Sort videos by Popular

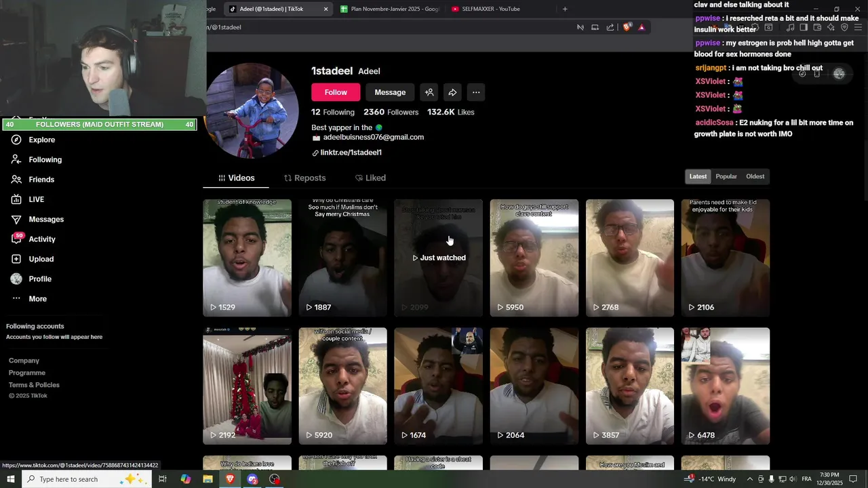click(x=726, y=176)
